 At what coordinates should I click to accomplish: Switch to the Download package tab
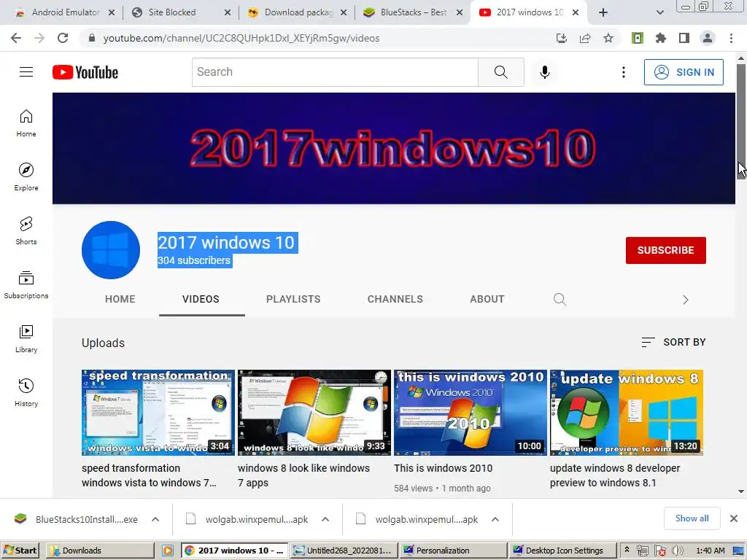pos(298,12)
